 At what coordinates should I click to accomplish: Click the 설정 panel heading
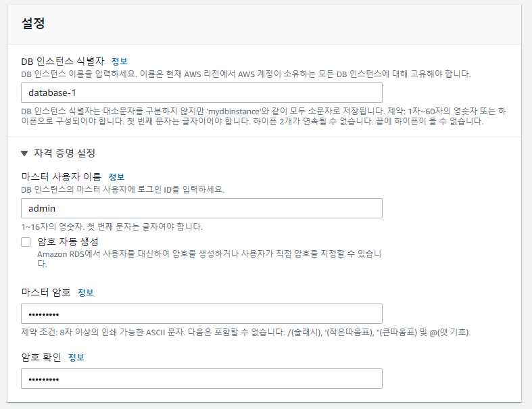(33, 23)
